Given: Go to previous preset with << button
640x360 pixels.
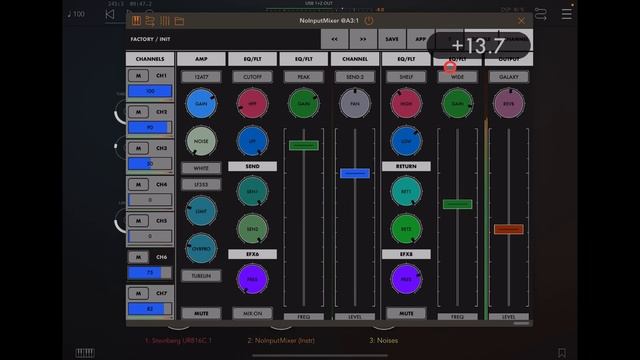Looking at the screenshot, I should click(x=335, y=39).
